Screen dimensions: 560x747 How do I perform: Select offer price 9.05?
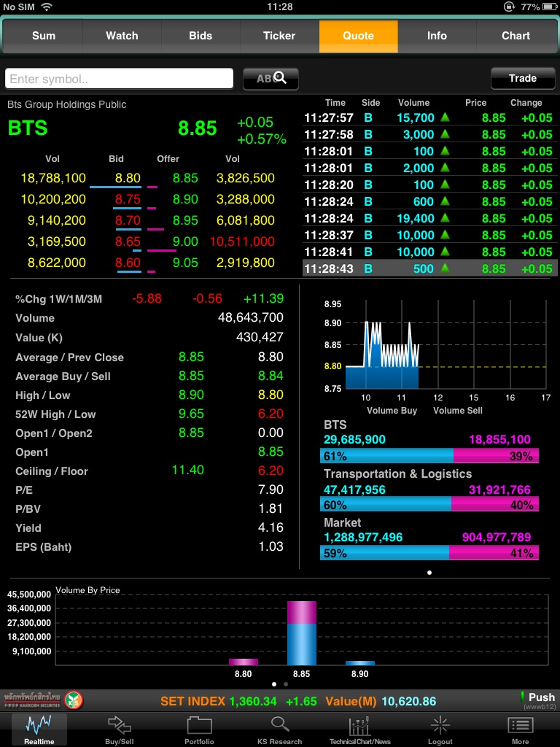coord(185,263)
